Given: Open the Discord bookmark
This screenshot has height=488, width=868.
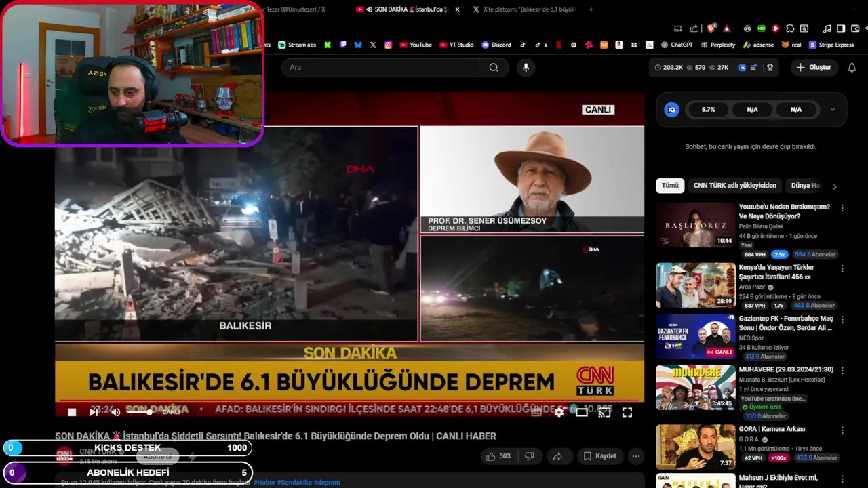Looking at the screenshot, I should [x=496, y=45].
